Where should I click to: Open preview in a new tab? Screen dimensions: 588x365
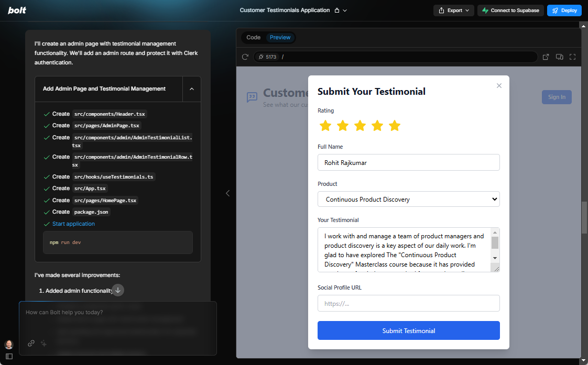coord(546,57)
